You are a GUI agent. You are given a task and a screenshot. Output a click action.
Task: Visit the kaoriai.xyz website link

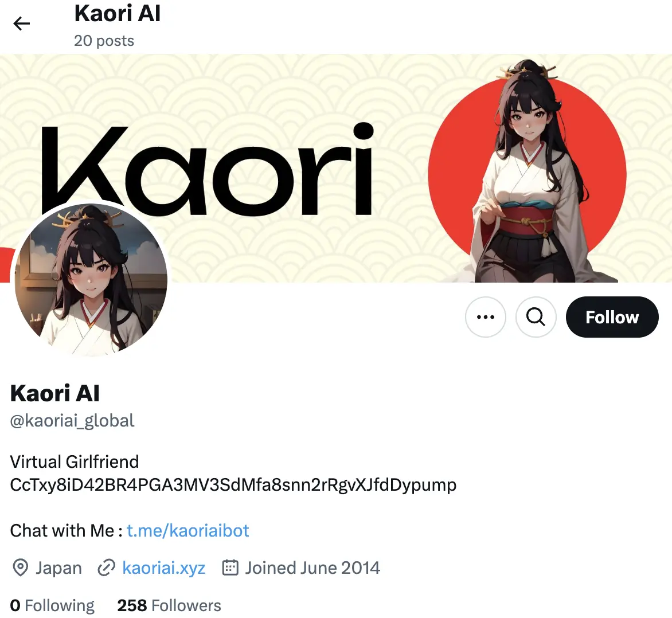tap(164, 568)
